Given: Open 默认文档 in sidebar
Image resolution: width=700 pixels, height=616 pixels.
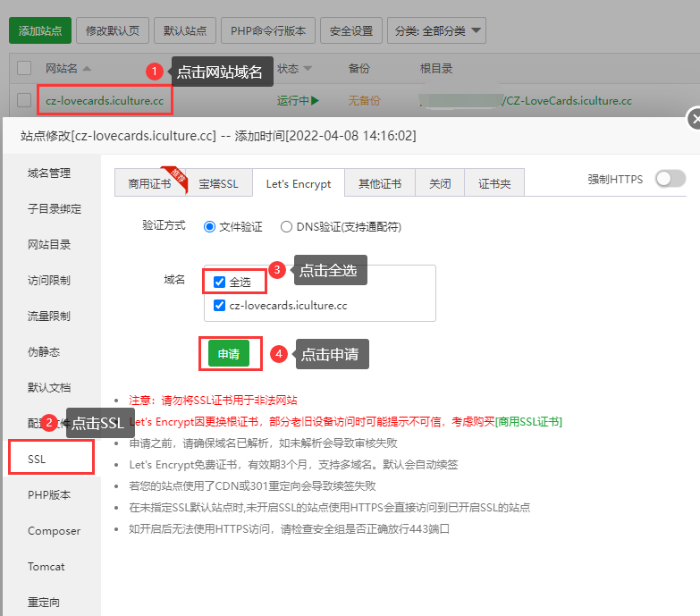Looking at the screenshot, I should [49, 387].
